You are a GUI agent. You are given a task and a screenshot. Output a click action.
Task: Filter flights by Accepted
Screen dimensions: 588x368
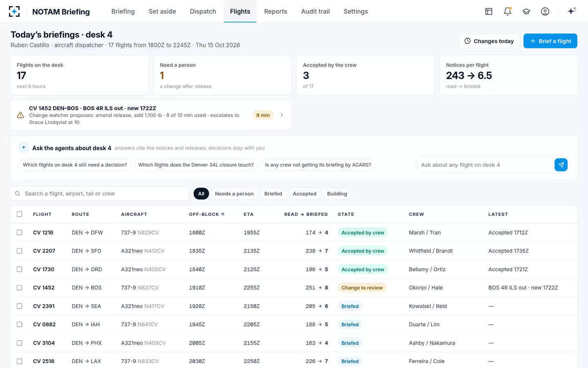click(x=305, y=194)
